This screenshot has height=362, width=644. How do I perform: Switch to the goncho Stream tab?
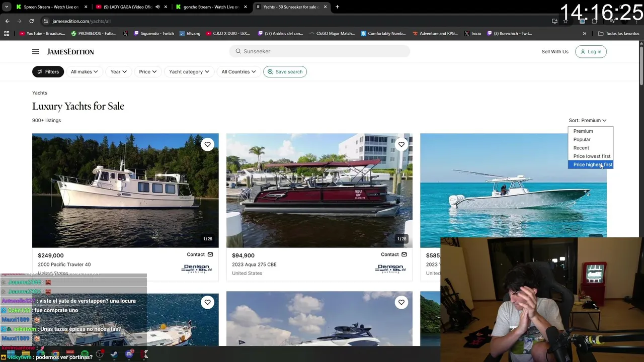pyautogui.click(x=210, y=7)
